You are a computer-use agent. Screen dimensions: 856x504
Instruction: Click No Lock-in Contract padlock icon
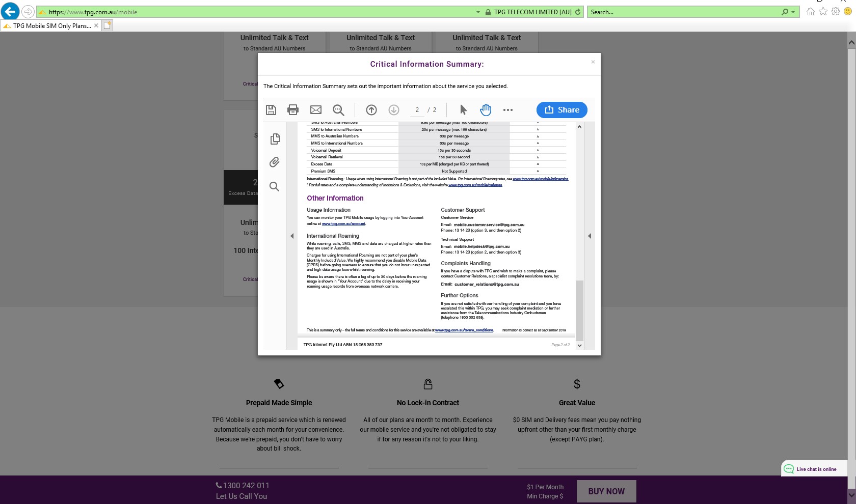428,384
